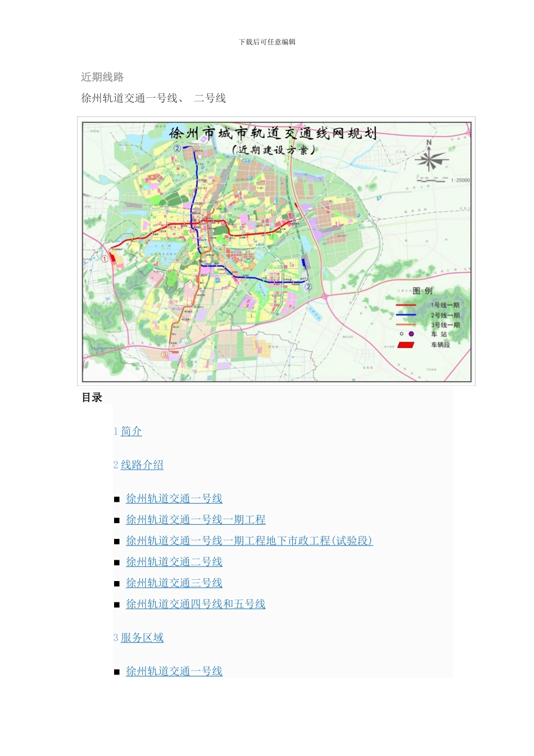Click the 图例 legend heading on map

point(423,291)
